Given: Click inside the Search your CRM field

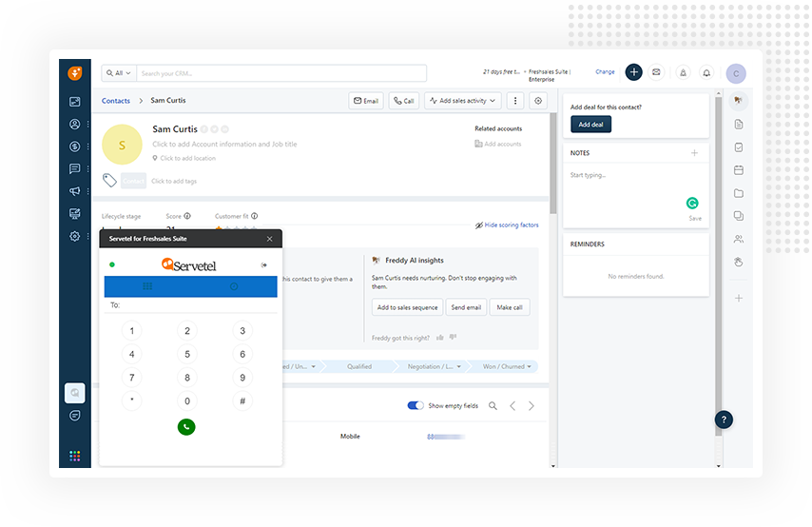Looking at the screenshot, I should (281, 73).
